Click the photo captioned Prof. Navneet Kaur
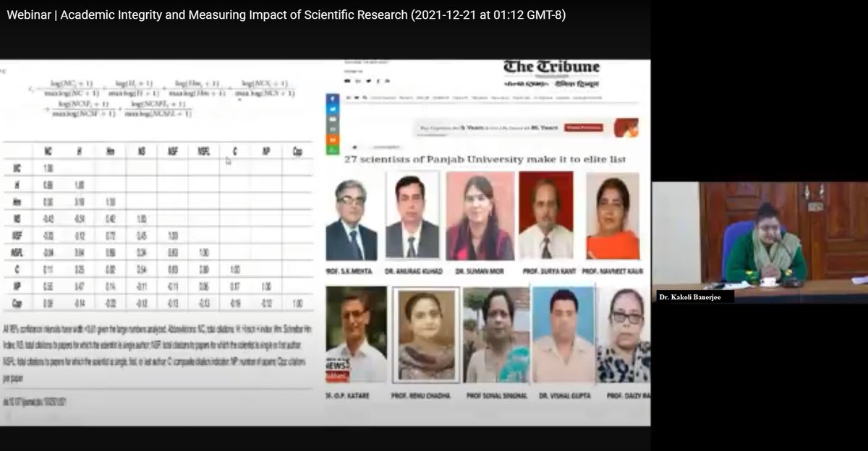 click(x=613, y=215)
